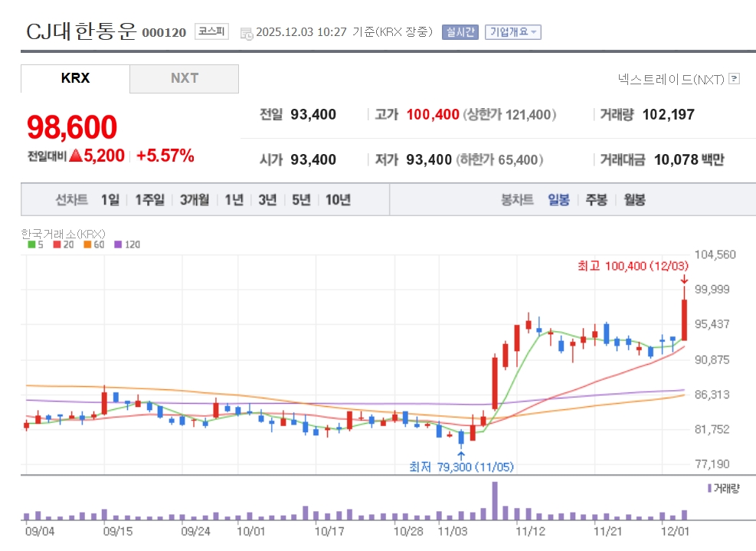
Task: Click the CJ대한통운 stock name
Action: pyautogui.click(x=81, y=31)
